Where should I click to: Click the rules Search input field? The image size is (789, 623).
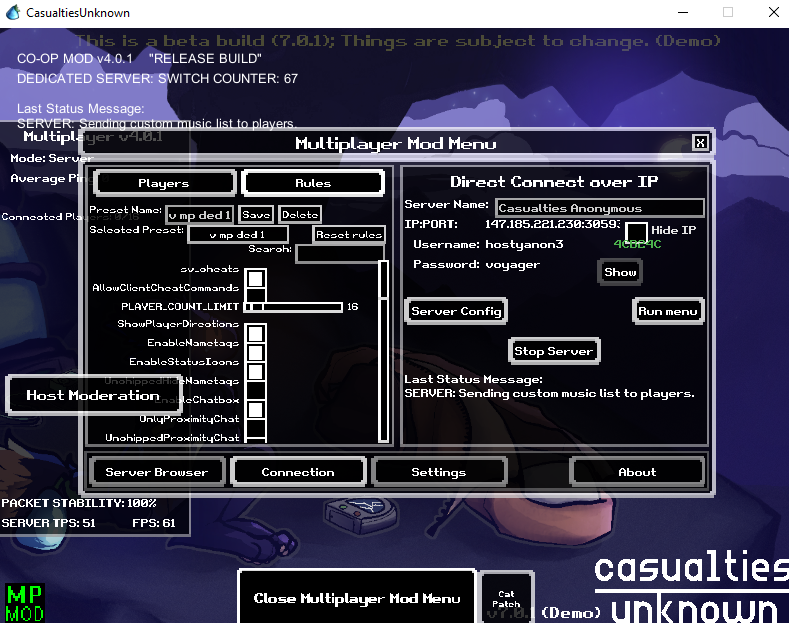coord(340,253)
